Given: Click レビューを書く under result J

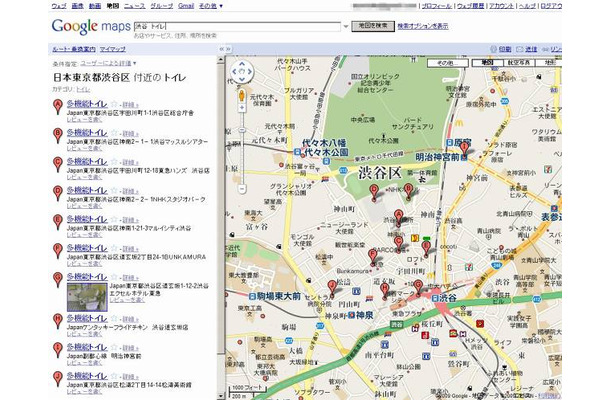Looking at the screenshot, I should coord(84,391).
